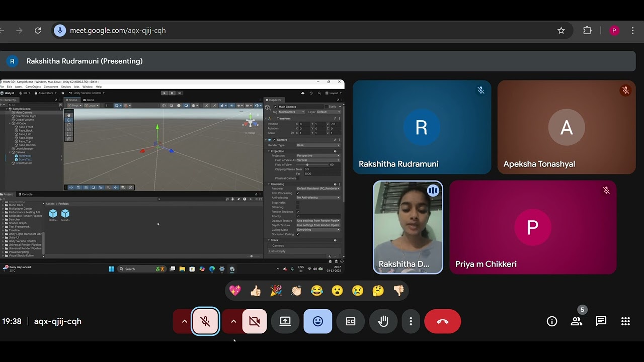Viewport: 644px width, 362px height.
Task: Send the laughing face reaction
Action: point(316,291)
